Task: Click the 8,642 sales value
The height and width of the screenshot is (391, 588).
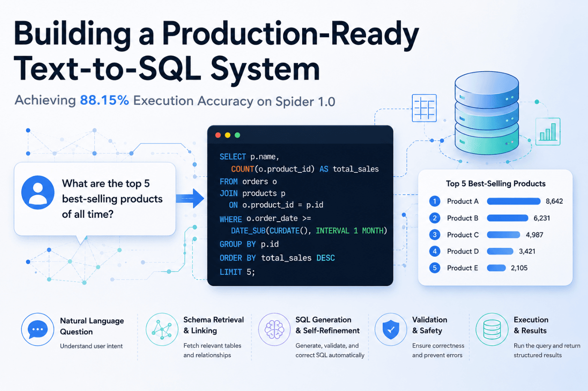Action: click(x=554, y=201)
